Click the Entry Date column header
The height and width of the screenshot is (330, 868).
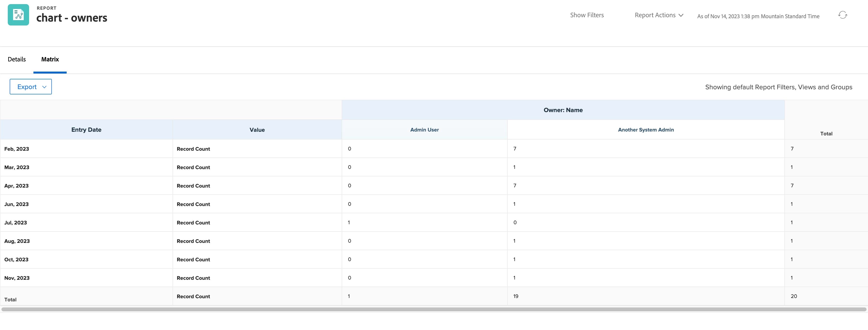pos(86,130)
